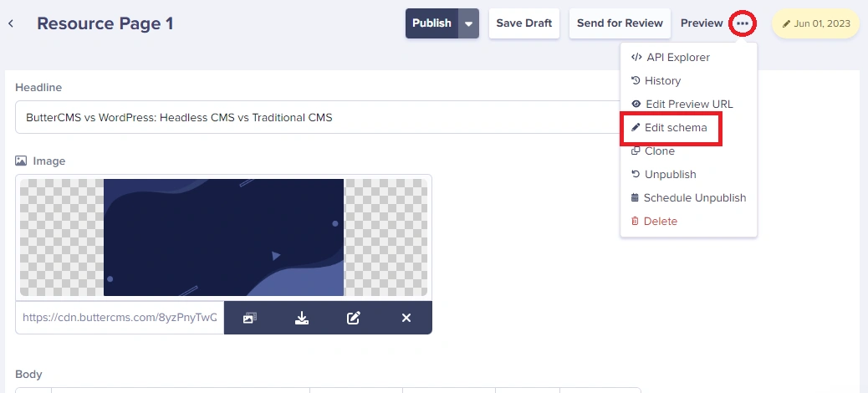Edit the image using the pencil-square icon
This screenshot has width=868, height=393.
click(x=354, y=318)
